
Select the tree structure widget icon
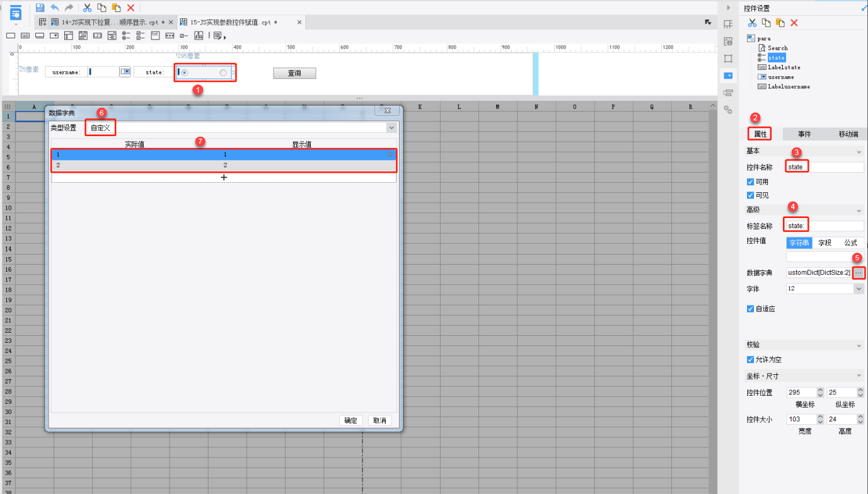[199, 36]
